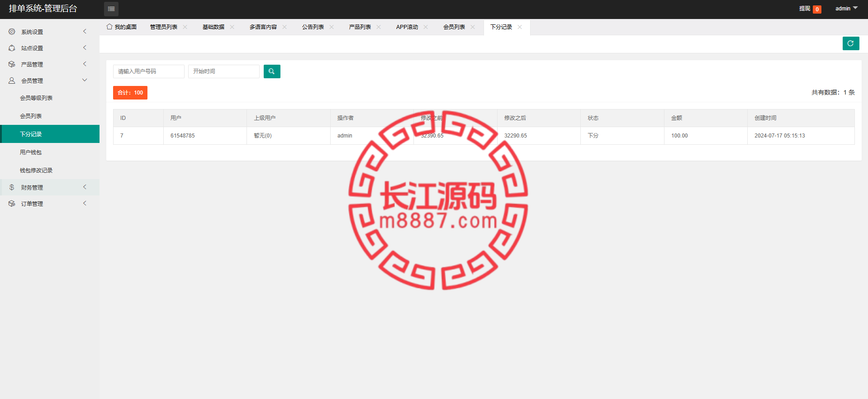Click the admin operator cell
Image resolution: width=868 pixels, height=399 pixels.
pos(372,136)
